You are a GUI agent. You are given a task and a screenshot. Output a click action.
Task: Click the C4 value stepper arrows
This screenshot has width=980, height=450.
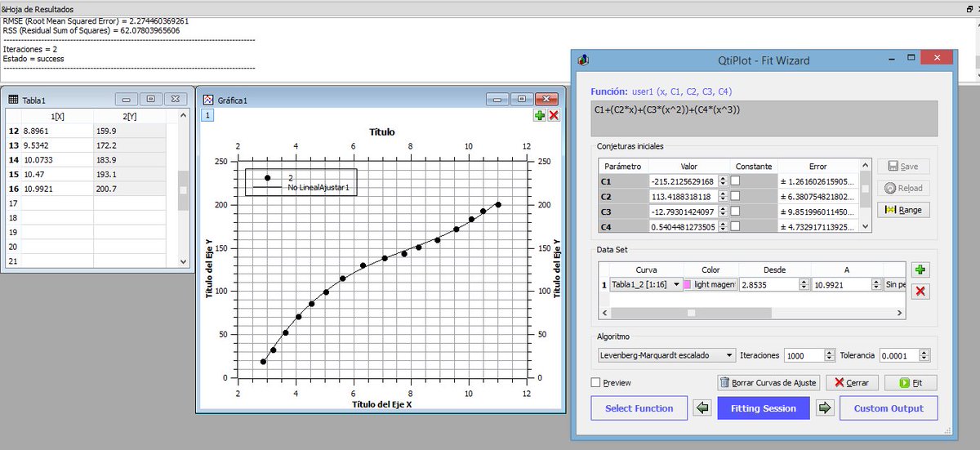click(x=721, y=227)
